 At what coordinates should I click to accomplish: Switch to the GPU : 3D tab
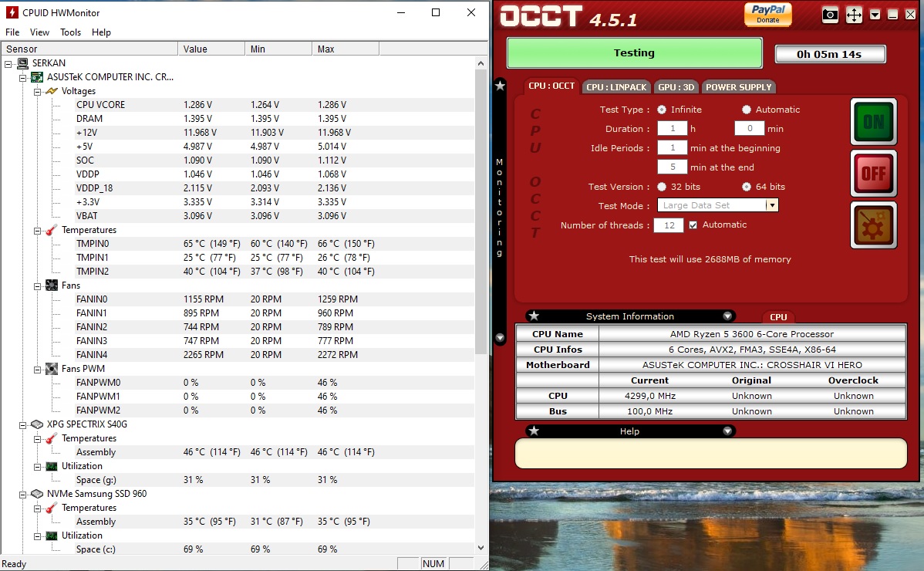(676, 87)
